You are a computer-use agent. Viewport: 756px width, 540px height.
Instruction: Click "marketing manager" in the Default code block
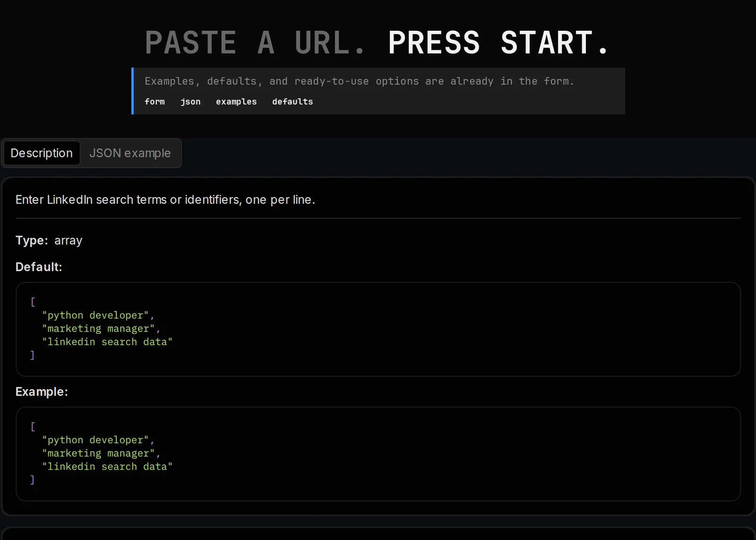(x=98, y=329)
